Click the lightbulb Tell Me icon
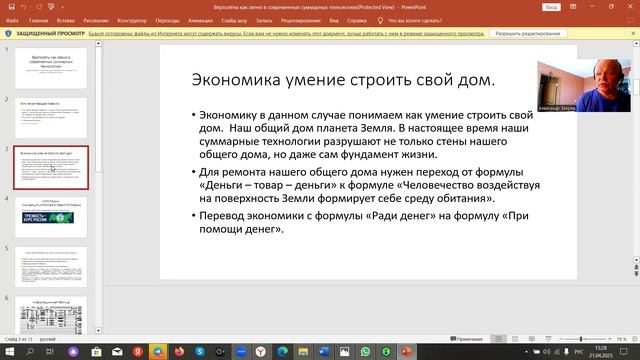Viewport: 640px width, 360px height. tap(380, 20)
